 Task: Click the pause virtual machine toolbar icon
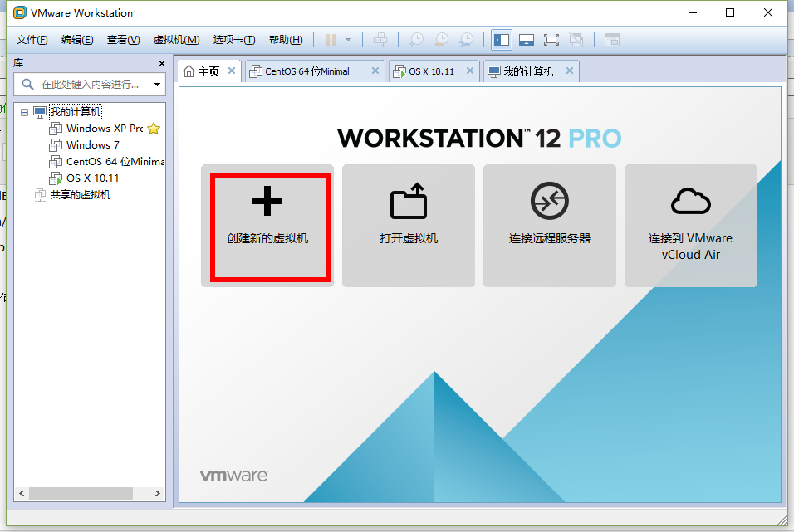coord(331,40)
